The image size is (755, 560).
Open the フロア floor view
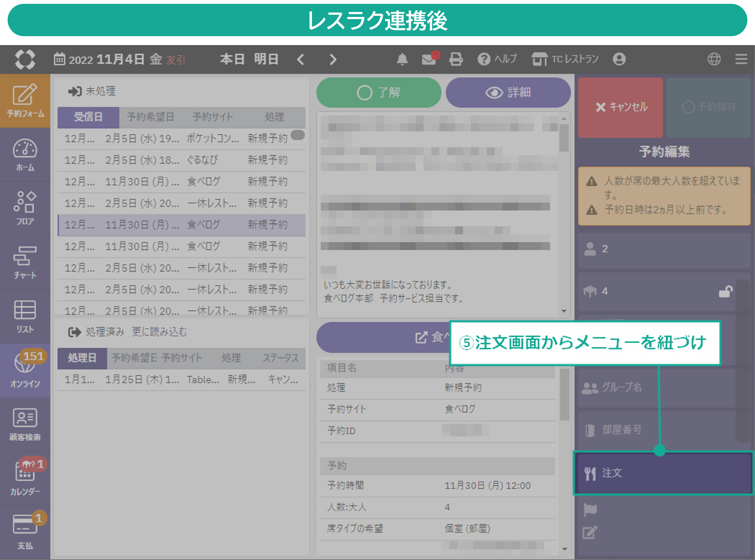[25, 208]
